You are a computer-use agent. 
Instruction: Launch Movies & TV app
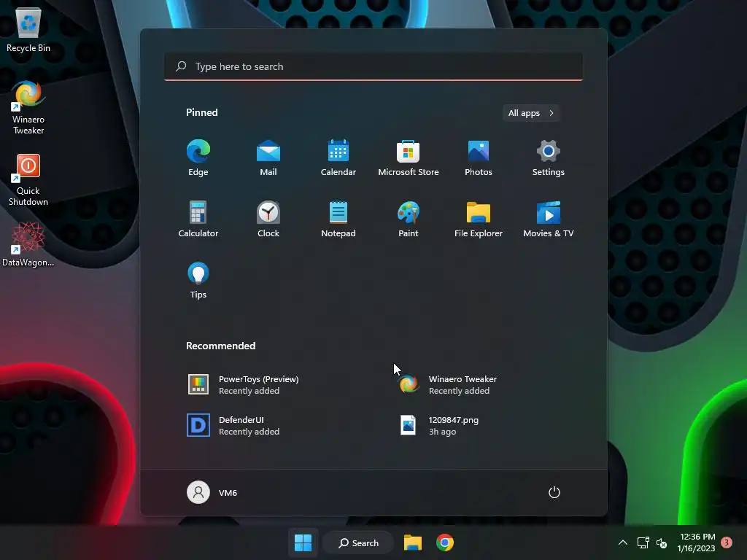(549, 219)
